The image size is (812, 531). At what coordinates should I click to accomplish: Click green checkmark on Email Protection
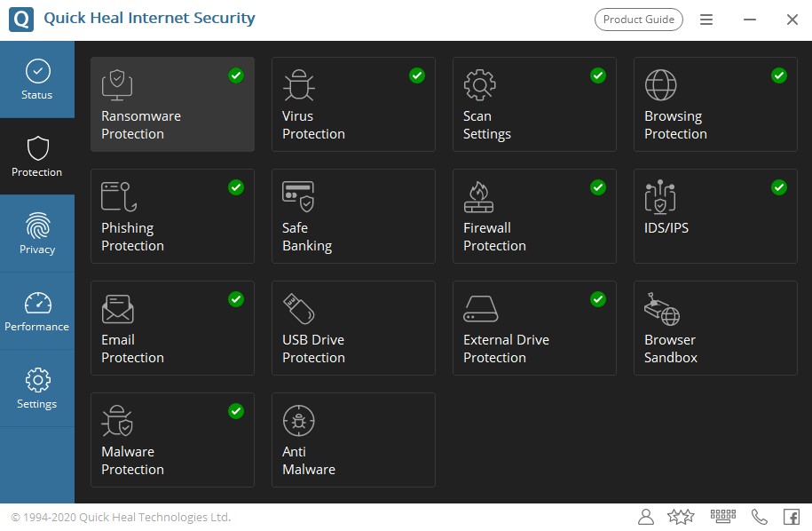point(236,299)
